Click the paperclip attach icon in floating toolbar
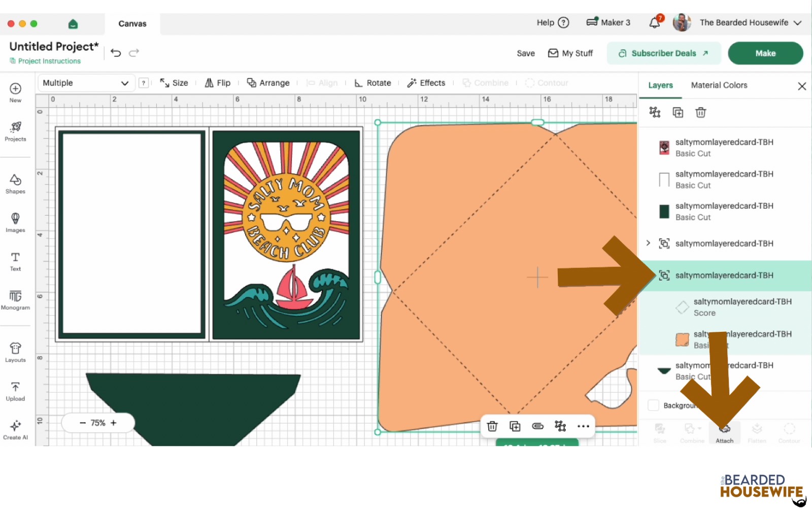 pyautogui.click(x=537, y=426)
